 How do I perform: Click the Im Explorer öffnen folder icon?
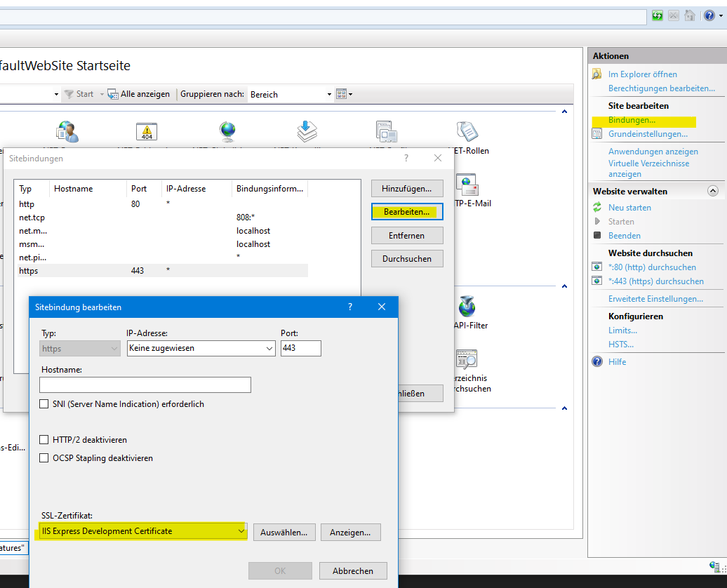click(597, 74)
